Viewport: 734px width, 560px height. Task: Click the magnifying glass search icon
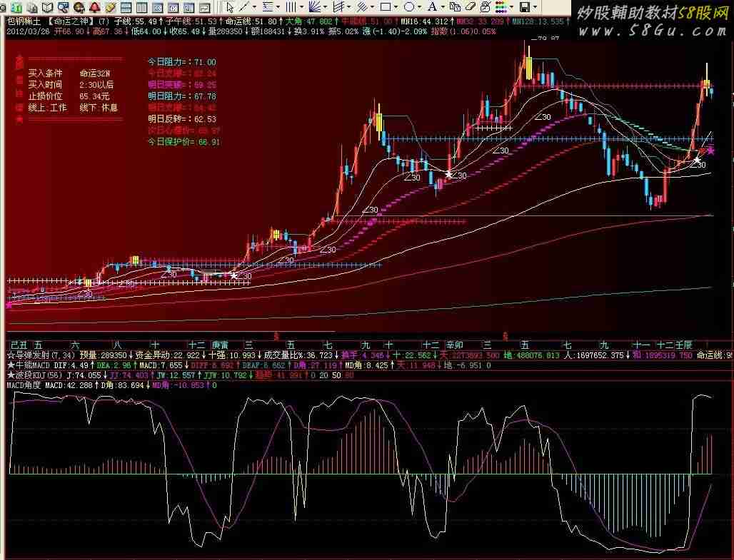pos(63,7)
